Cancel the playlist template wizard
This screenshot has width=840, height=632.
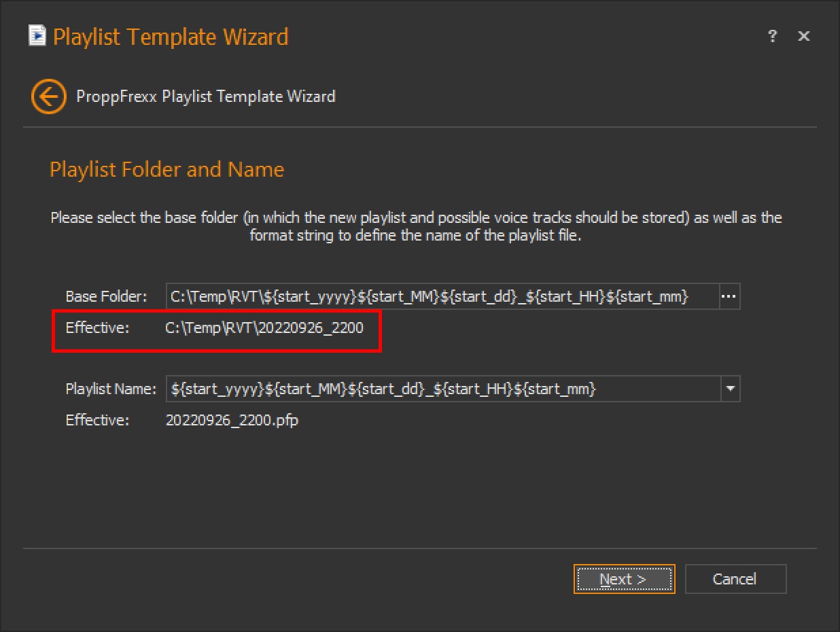[x=735, y=579]
